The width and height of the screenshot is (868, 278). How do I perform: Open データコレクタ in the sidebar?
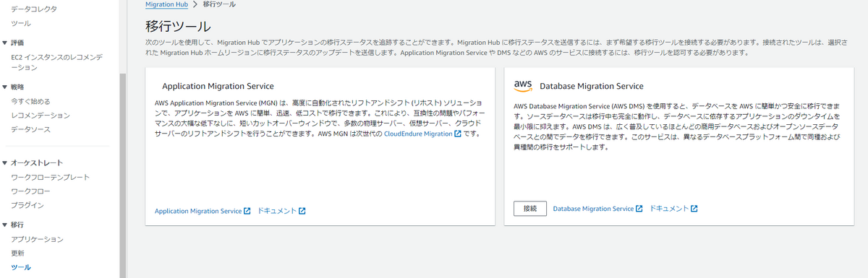pos(34,9)
